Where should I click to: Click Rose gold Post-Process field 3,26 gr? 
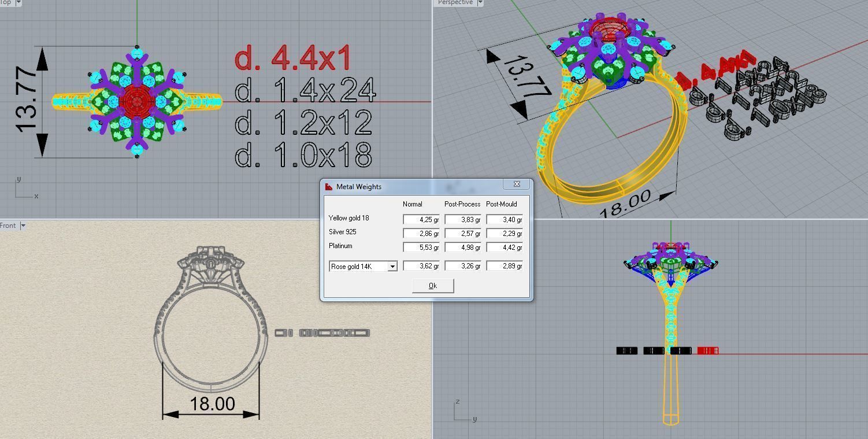click(463, 265)
